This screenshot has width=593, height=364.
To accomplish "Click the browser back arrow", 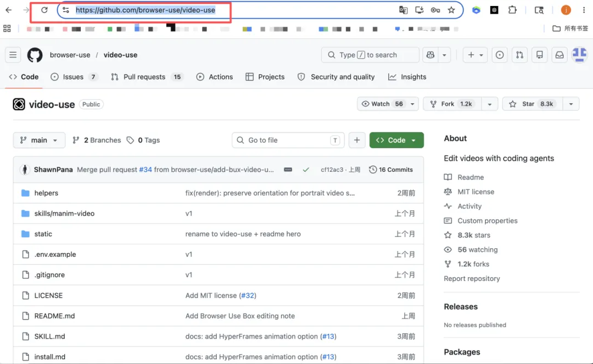I will 8,10.
